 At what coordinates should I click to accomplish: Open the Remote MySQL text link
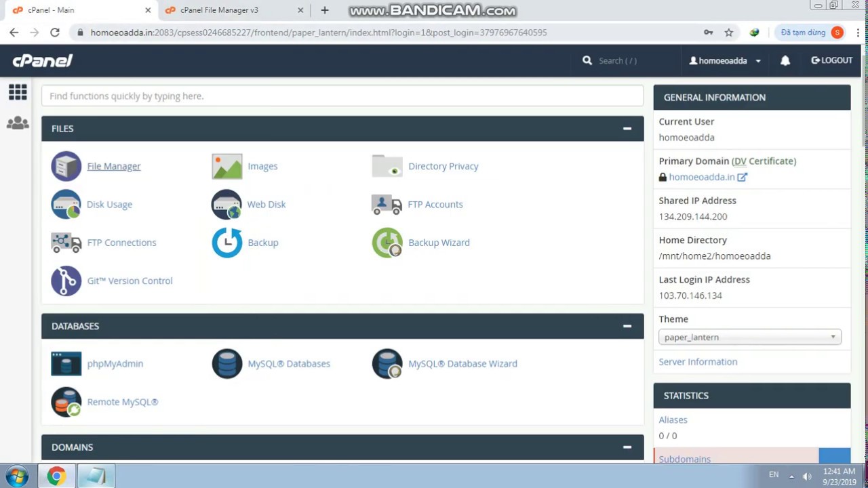click(123, 402)
